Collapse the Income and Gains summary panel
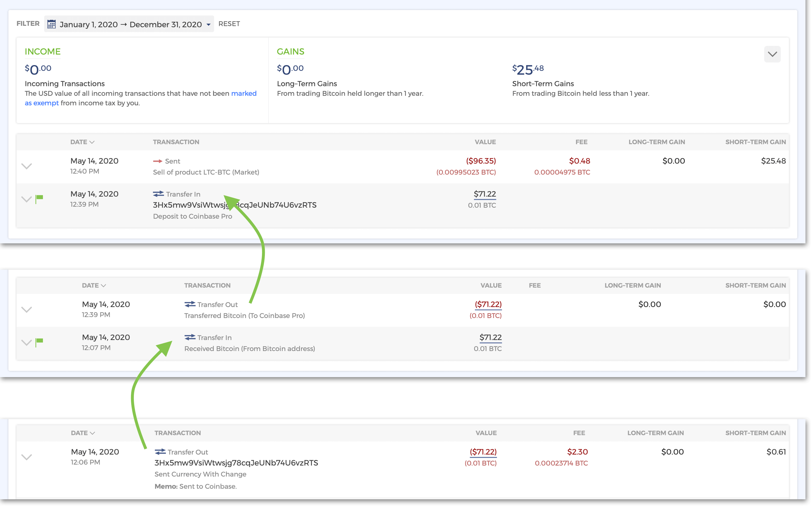Viewport: 812px width, 507px height. tap(772, 54)
